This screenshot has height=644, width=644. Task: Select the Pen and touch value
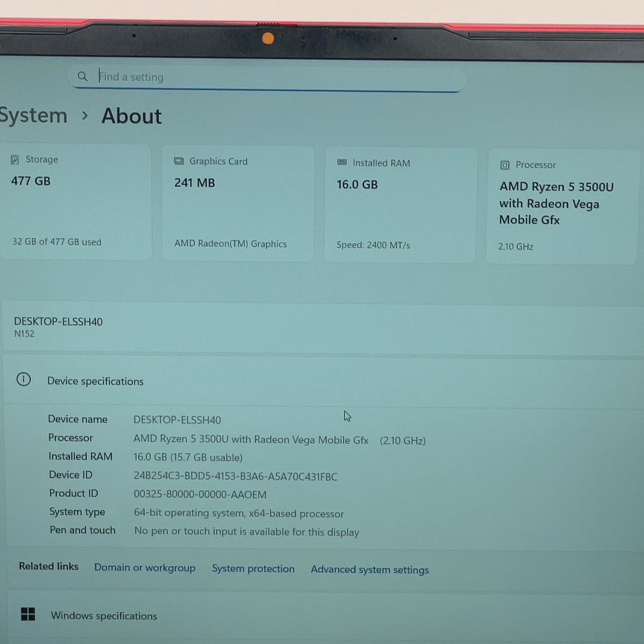tap(246, 531)
